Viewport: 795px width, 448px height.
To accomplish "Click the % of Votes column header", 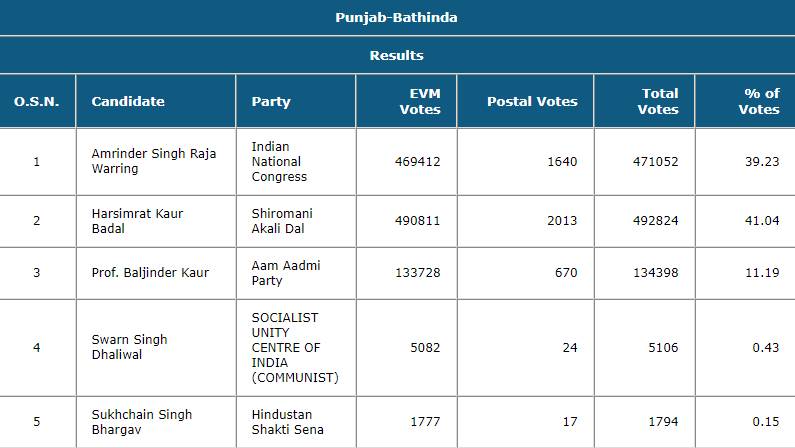I will click(x=759, y=101).
